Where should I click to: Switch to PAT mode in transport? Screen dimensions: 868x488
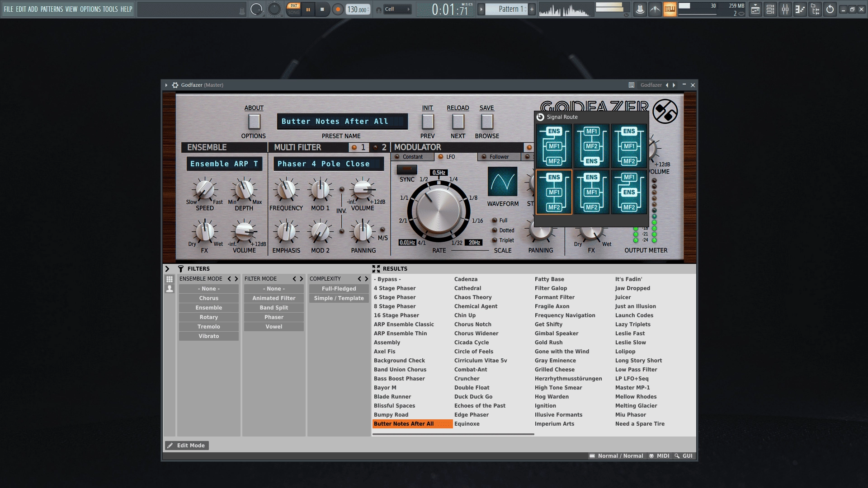[x=294, y=6]
